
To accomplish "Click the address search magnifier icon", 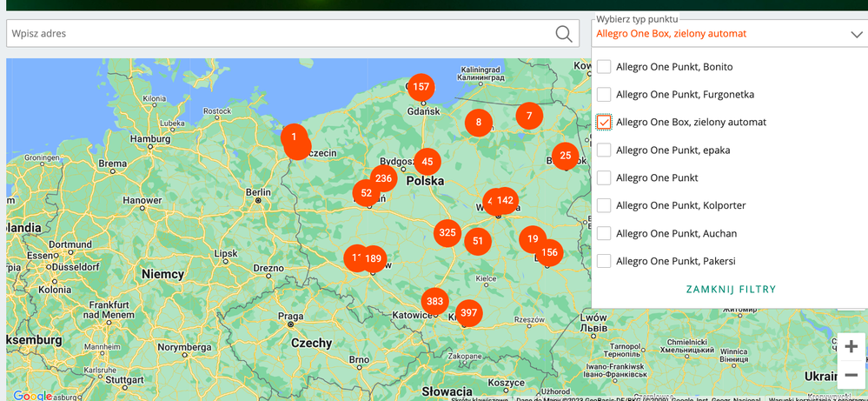I will point(564,34).
